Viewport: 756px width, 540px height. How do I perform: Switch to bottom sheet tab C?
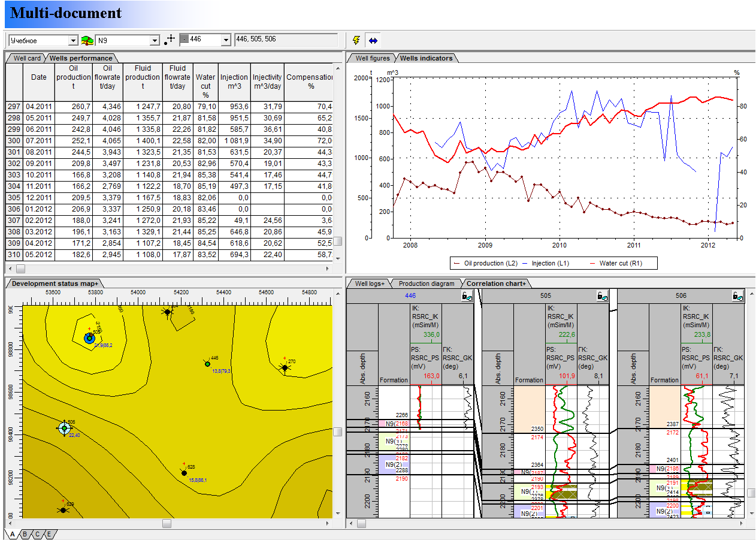(37, 534)
